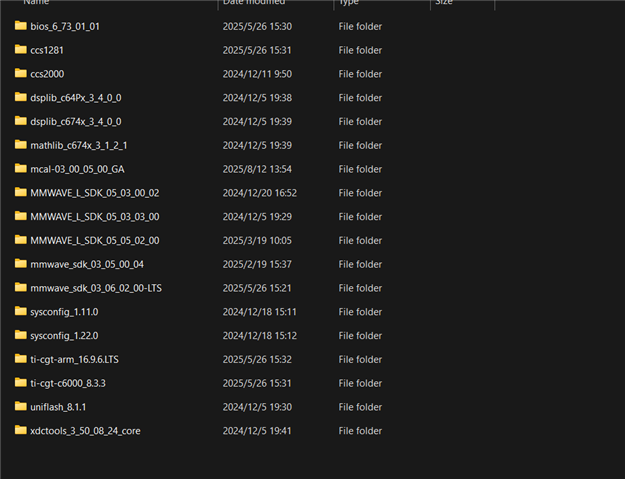Click the mathlib_c674x_3_1_2_1 name
This screenshot has height=479, width=625.
click(79, 145)
